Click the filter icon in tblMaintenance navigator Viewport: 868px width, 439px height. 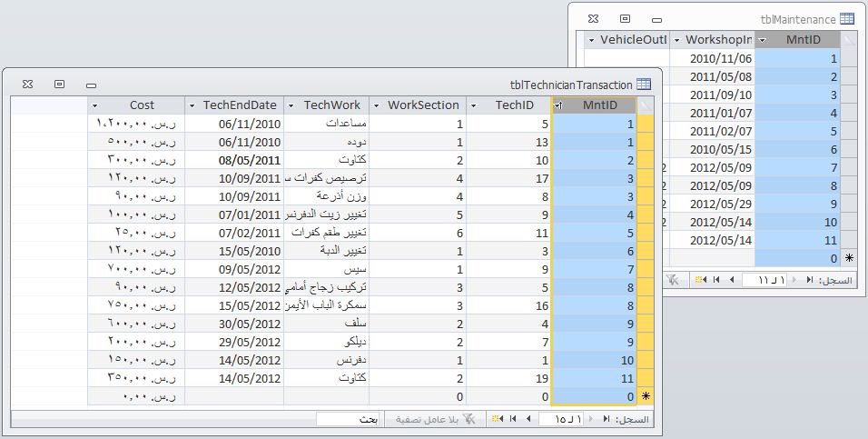(x=674, y=281)
